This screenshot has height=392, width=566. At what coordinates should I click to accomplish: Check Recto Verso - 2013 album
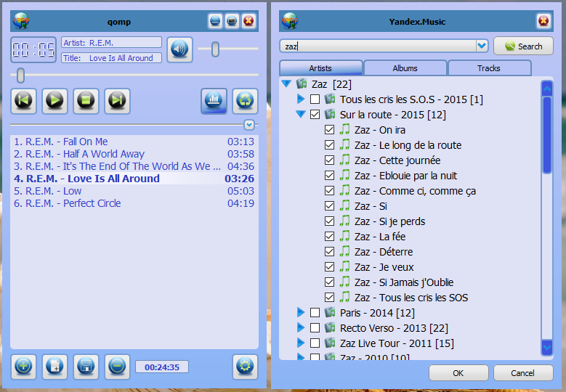tap(315, 328)
